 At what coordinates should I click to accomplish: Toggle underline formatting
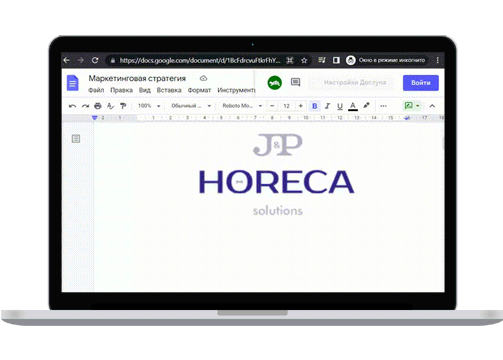340,106
